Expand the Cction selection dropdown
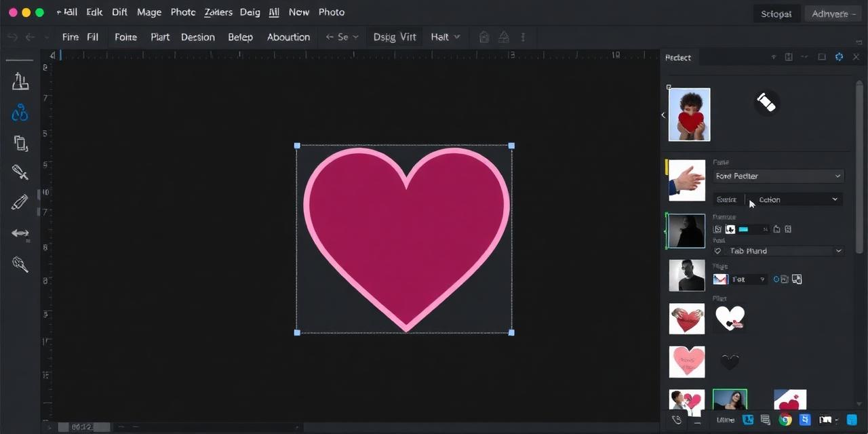Image resolution: width=868 pixels, height=434 pixels. (x=798, y=199)
